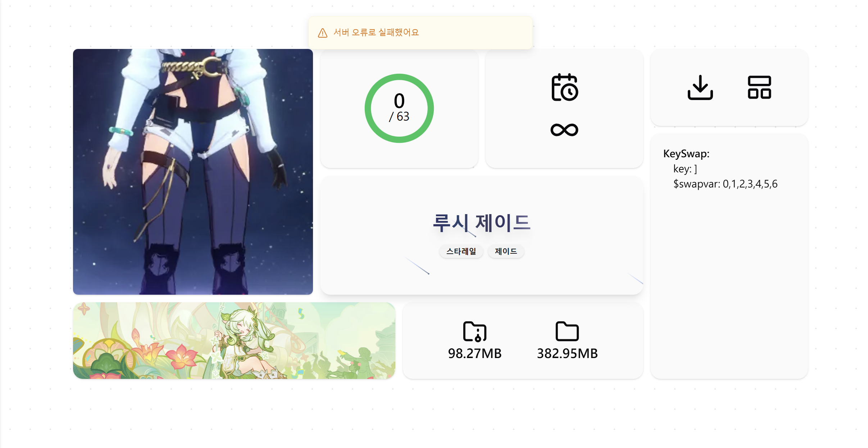Click the download arrow icon
This screenshot has height=448, width=868.
pyautogui.click(x=700, y=87)
